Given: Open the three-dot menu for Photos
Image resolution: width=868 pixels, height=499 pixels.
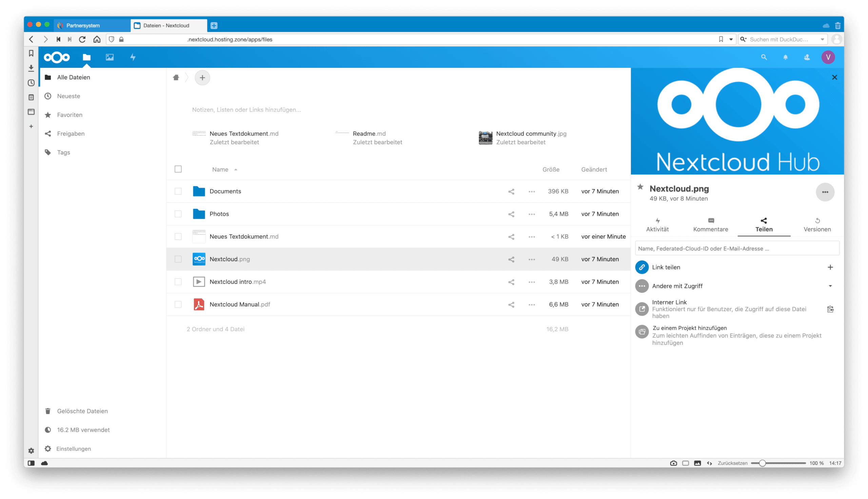Looking at the screenshot, I should point(532,214).
